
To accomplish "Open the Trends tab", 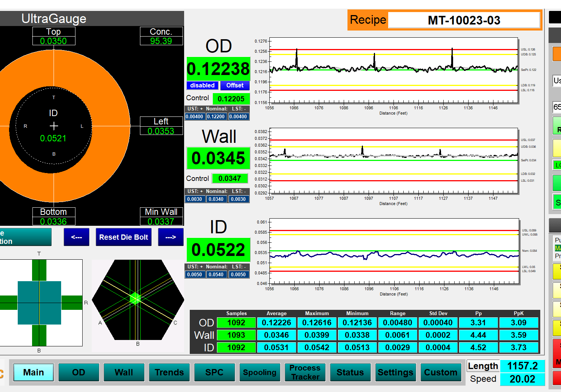I will coord(169,372).
